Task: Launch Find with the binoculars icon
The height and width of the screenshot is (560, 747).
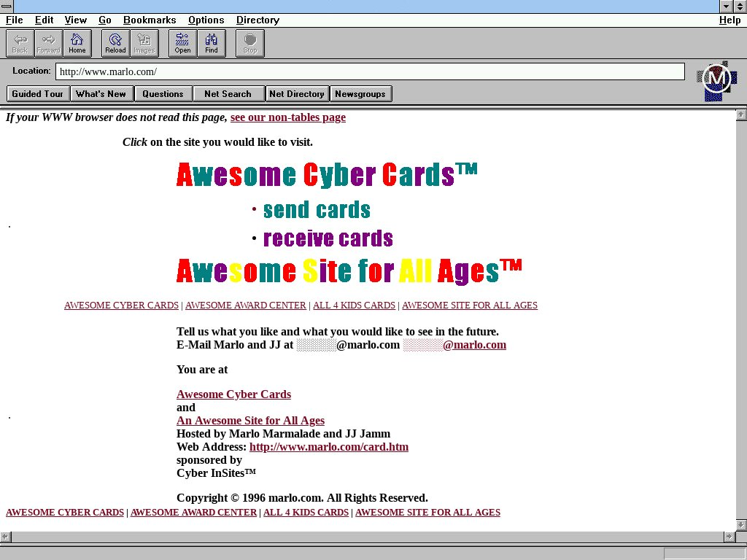Action: pos(212,43)
